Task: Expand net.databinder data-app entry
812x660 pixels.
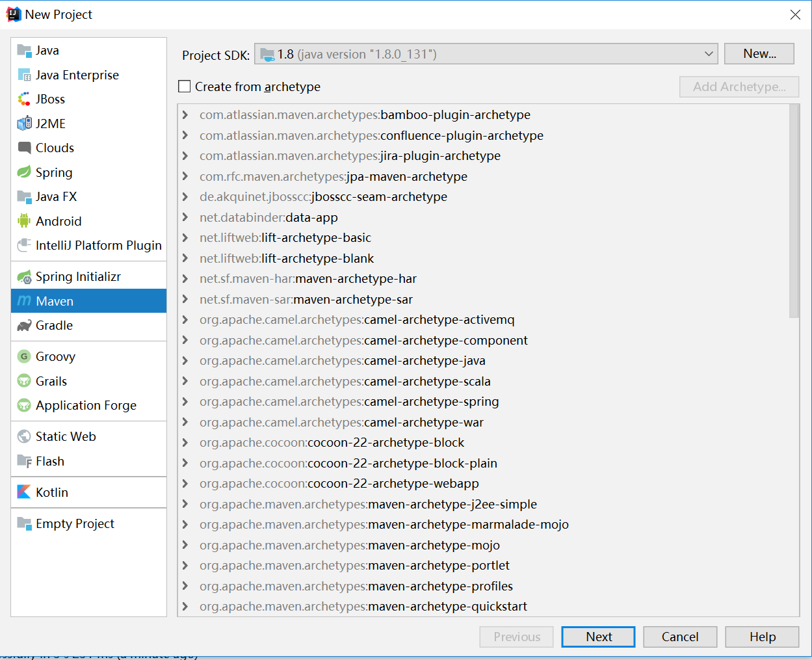Action: tap(185, 217)
